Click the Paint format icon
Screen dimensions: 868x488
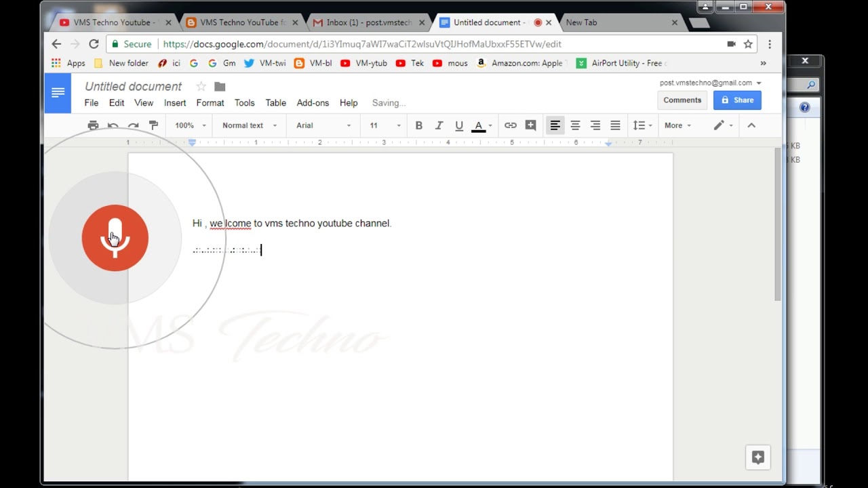(x=153, y=125)
